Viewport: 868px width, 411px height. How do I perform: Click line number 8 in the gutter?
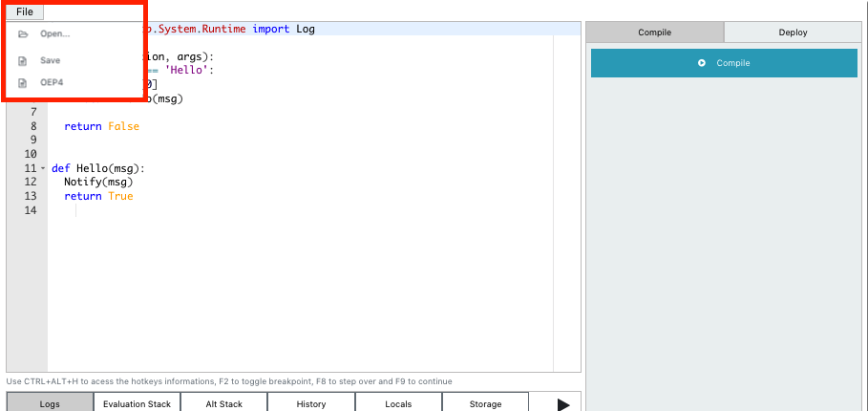(33, 126)
